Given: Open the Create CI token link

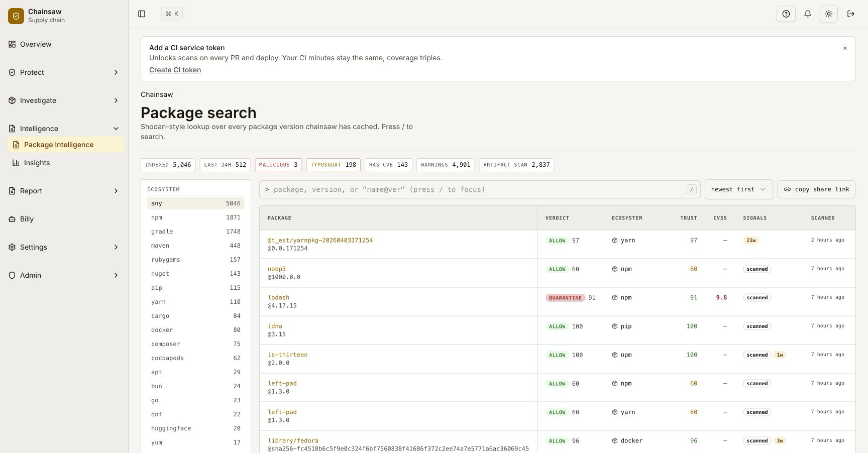Looking at the screenshot, I should point(175,70).
